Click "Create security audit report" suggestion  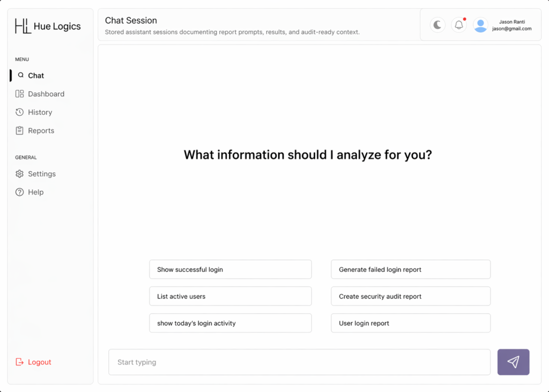coord(410,296)
